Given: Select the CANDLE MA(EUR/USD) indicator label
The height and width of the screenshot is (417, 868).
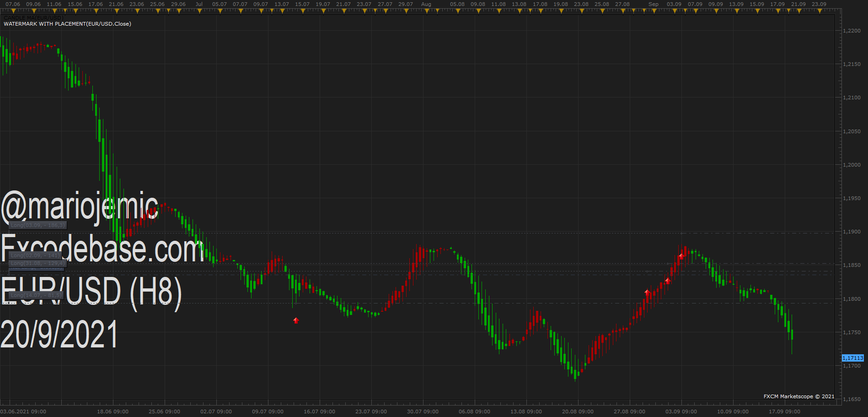Looking at the screenshot, I should pyautogui.click(x=33, y=18).
